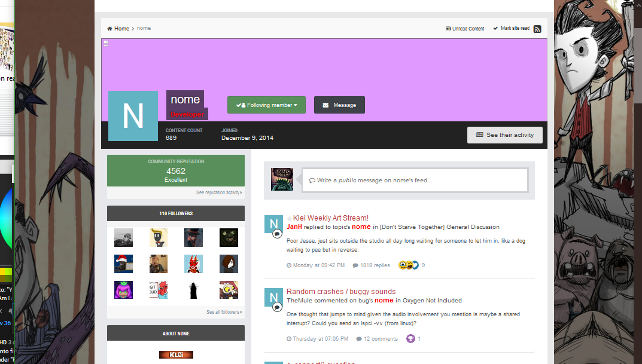Click N avatar on Klei Weekly Art Stream post
The image size is (642, 364).
(273, 224)
